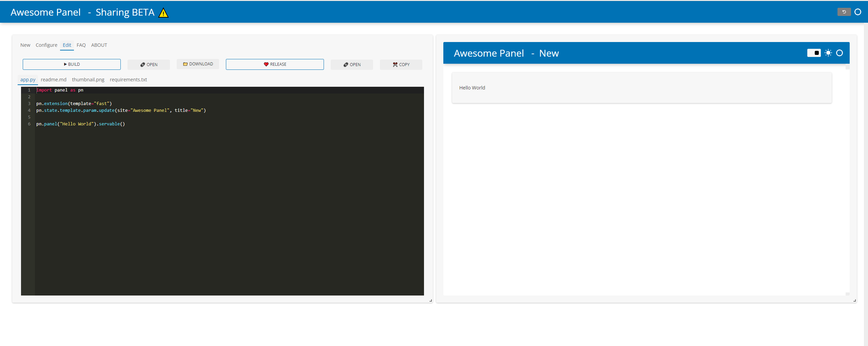868x346 pixels.
Task: Click the busy indicator circle in the preview header
Action: [840, 53]
